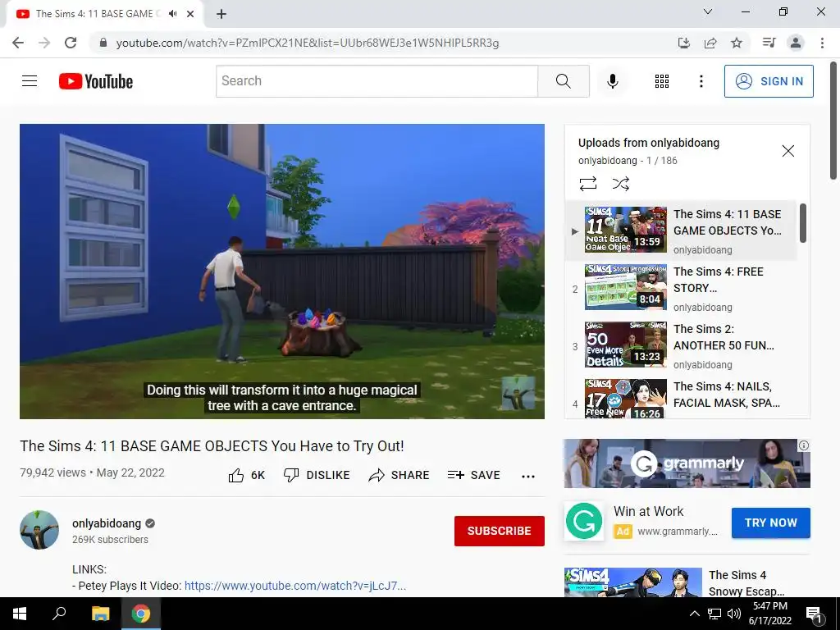Click the playlist panel scrollbar
The width and height of the screenshot is (840, 630).
click(802, 223)
